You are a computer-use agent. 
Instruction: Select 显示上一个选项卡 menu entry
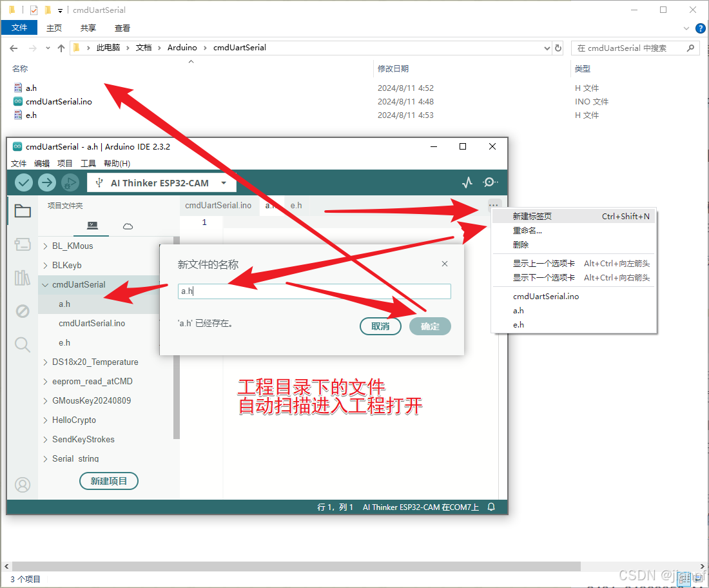point(574,263)
